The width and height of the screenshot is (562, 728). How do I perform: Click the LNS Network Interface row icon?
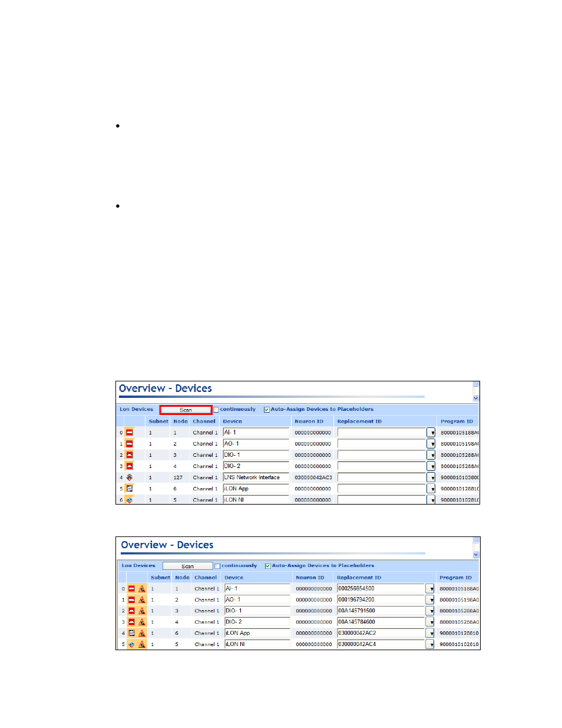click(x=130, y=477)
